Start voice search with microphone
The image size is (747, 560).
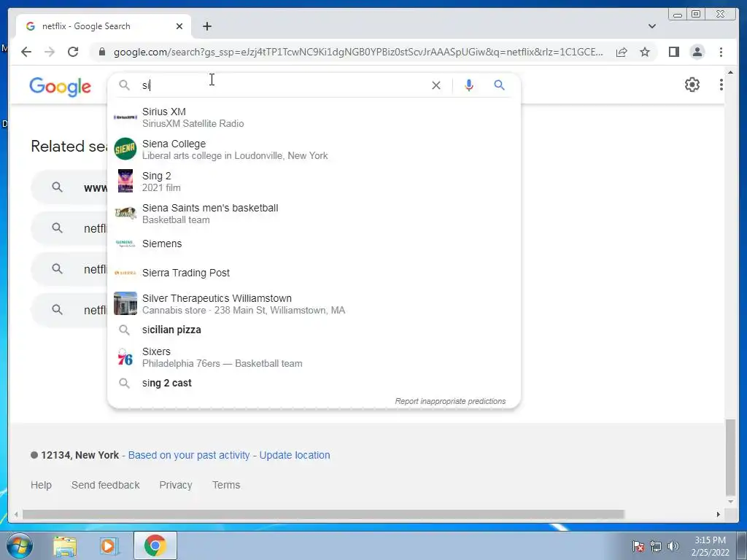(469, 85)
